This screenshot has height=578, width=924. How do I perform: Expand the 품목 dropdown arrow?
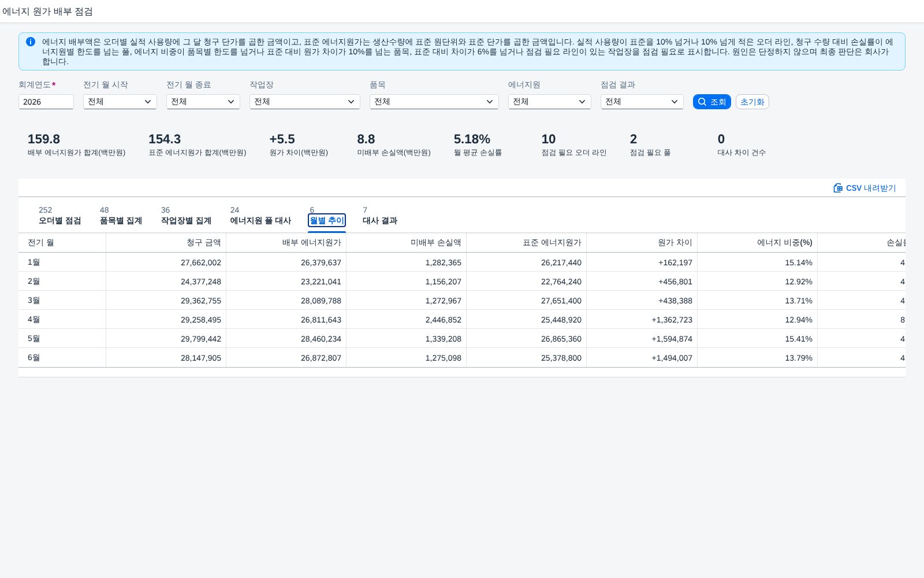[490, 102]
